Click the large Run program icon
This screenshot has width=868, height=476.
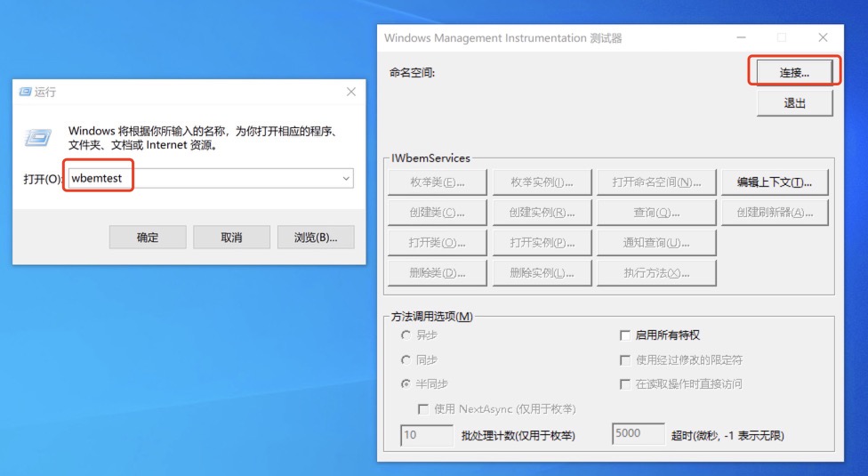pyautogui.click(x=37, y=137)
